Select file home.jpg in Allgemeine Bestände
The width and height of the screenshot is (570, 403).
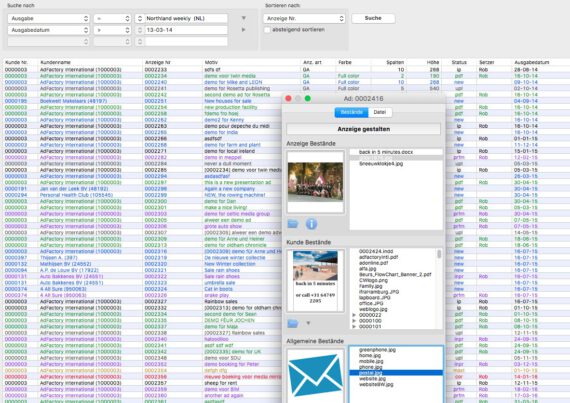[370, 356]
